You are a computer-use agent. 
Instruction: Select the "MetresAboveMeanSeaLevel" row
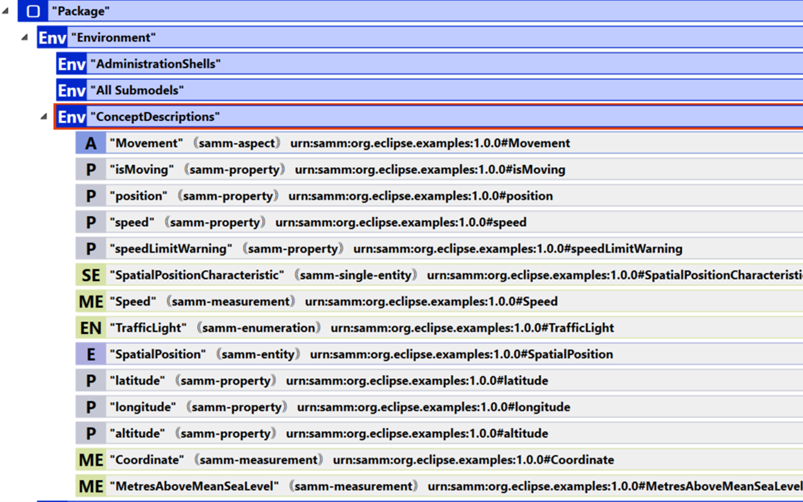[439, 486]
